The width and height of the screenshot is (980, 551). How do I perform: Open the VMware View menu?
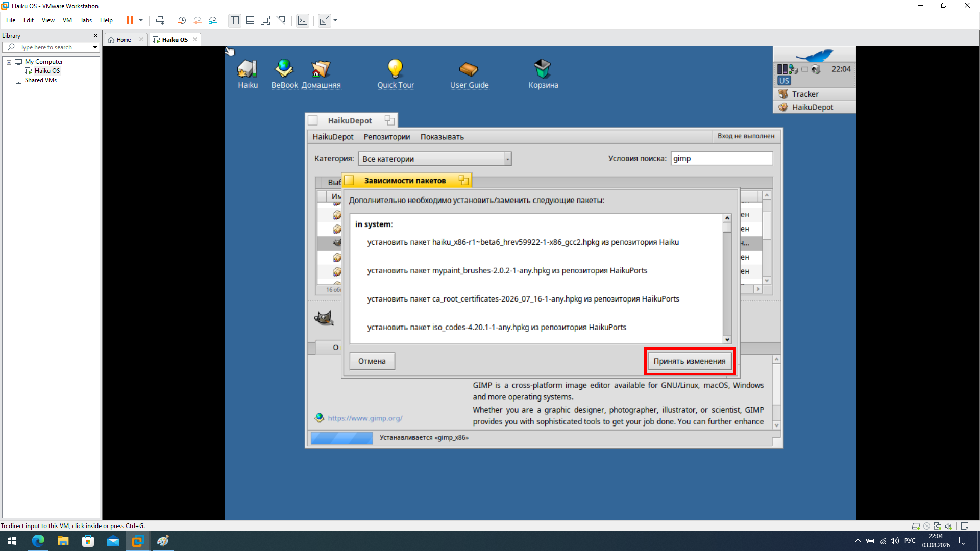click(48, 20)
